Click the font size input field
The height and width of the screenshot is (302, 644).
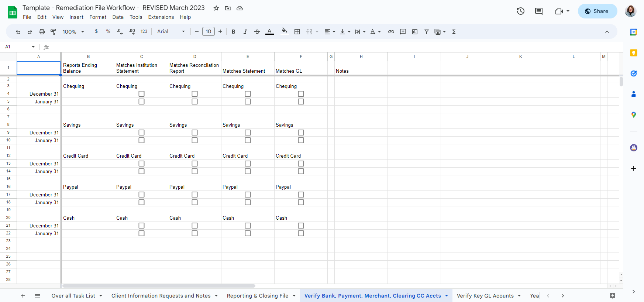(209, 32)
